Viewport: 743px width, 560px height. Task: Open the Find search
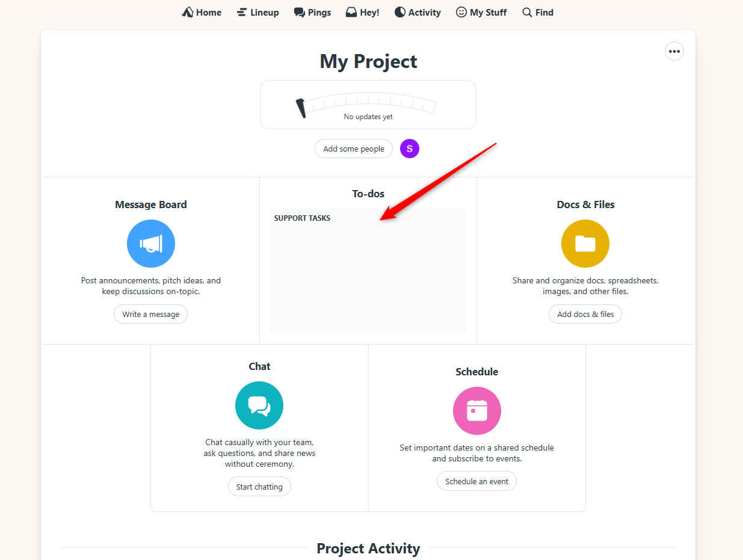pos(537,12)
